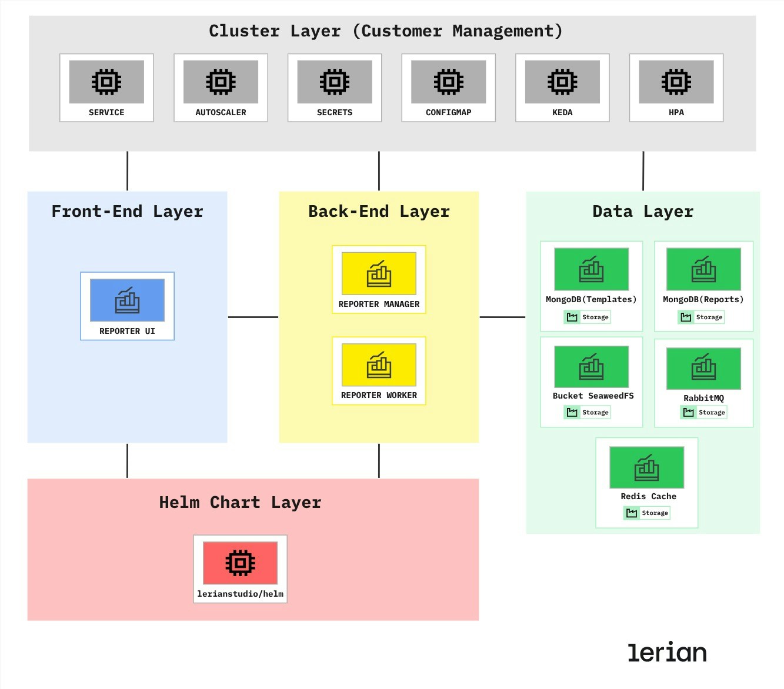The image size is (784, 689).
Task: Select the SERVICE chip icon in Cluster Layer
Action: (x=106, y=81)
